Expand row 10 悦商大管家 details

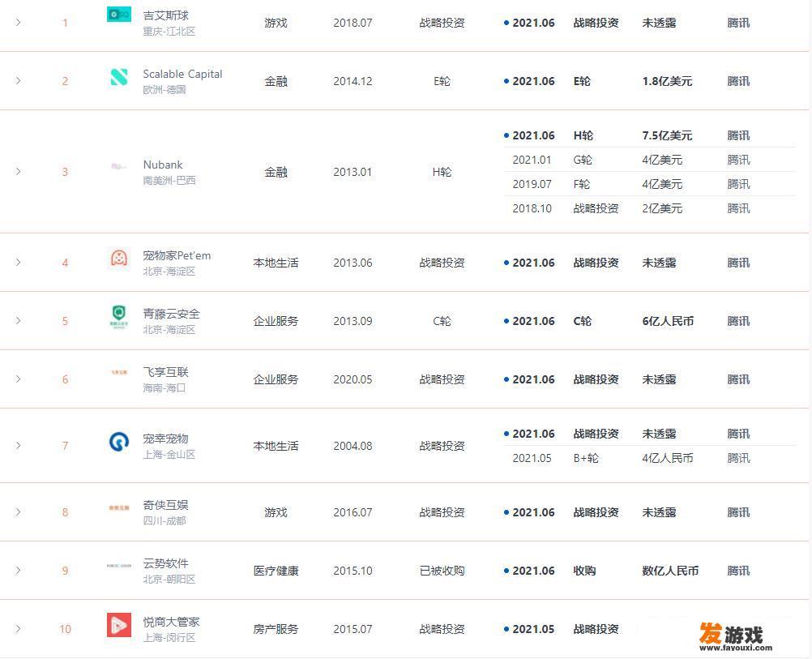(x=18, y=628)
